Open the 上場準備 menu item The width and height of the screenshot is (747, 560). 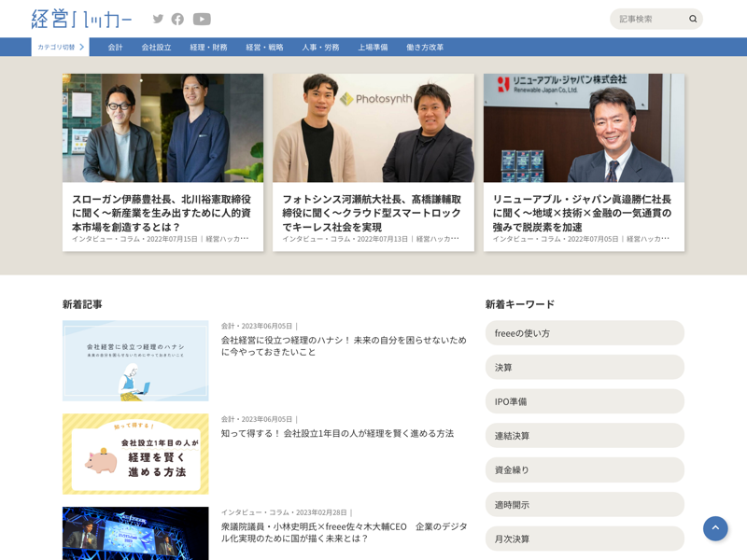point(373,48)
